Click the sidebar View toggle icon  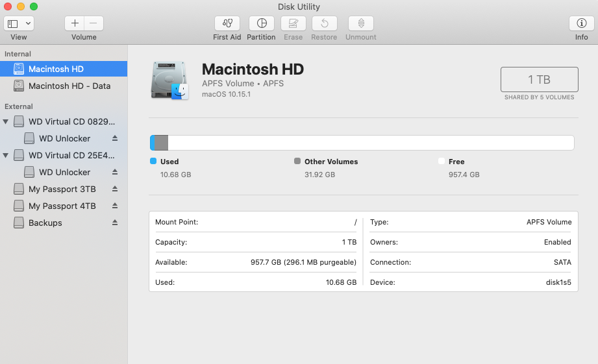tap(13, 23)
